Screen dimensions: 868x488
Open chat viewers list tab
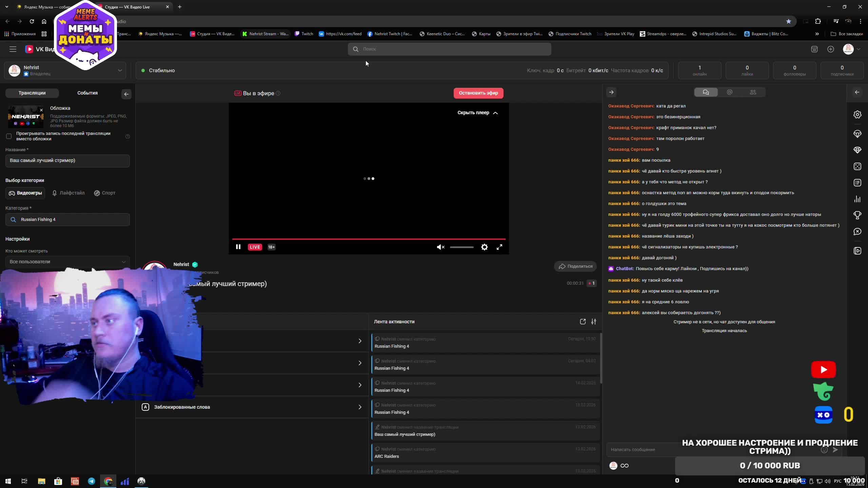[753, 92]
